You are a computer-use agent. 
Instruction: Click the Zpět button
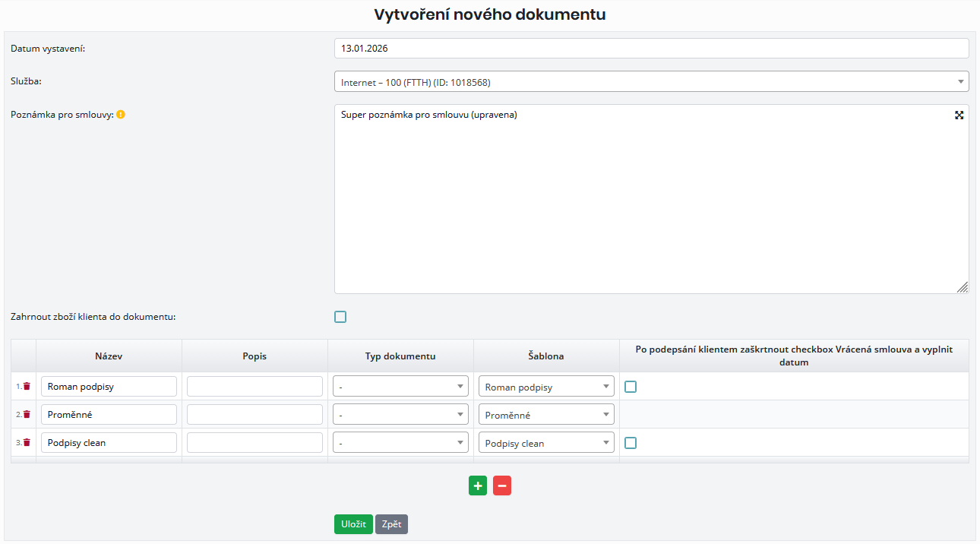click(x=391, y=524)
